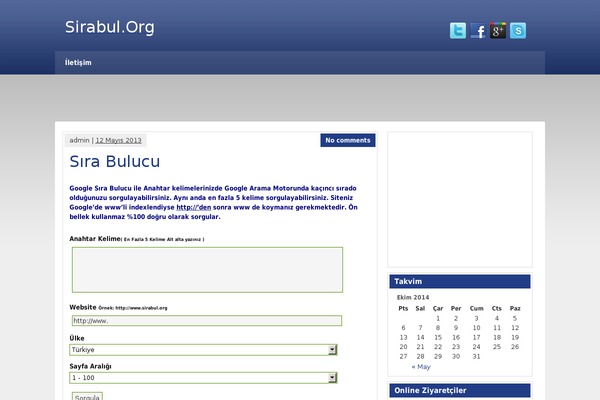This screenshot has width=600, height=400.
Task: Focus the Anahtar Kelime text area
Action: [x=207, y=270]
